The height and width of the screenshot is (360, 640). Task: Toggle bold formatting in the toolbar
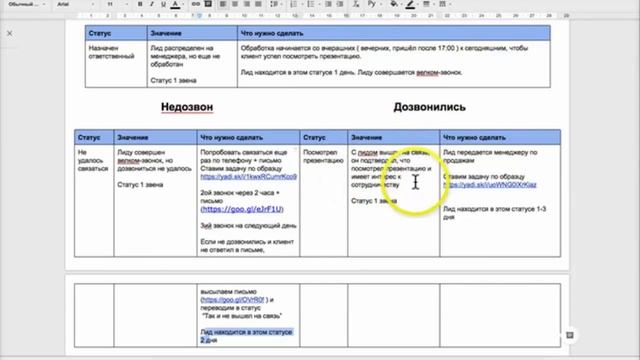point(140,4)
